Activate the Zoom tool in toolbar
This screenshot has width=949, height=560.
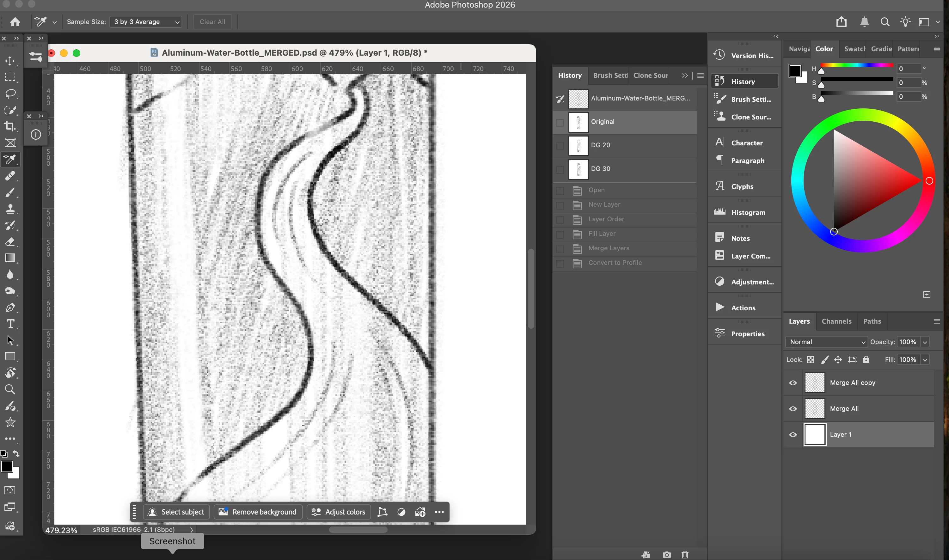[10, 389]
